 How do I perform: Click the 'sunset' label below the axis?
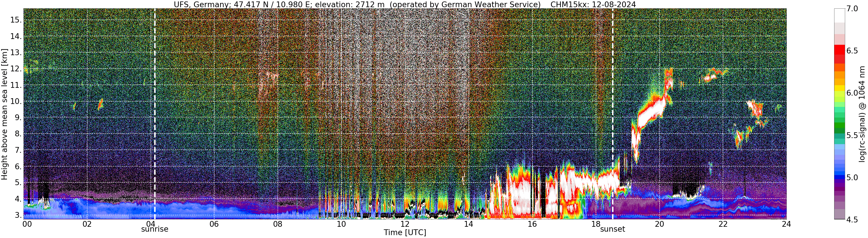pos(613,229)
